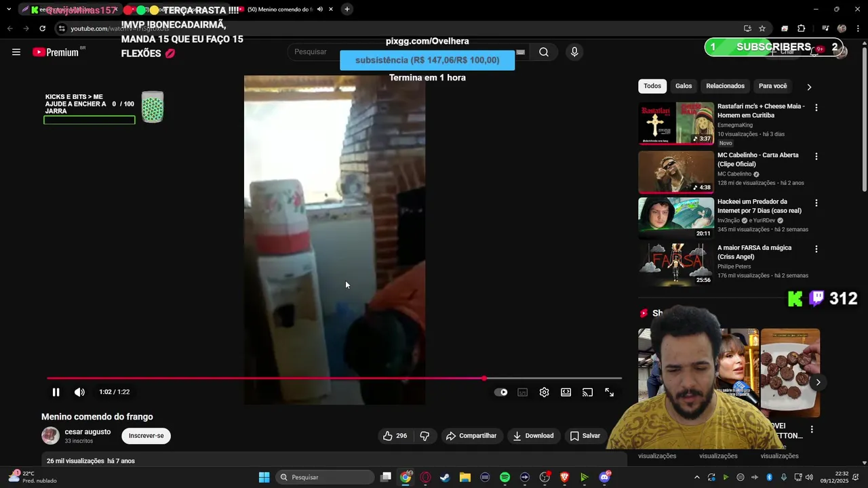Screen dimensions: 868x488
Task: Open File Explorer from taskbar
Action: pyautogui.click(x=465, y=477)
